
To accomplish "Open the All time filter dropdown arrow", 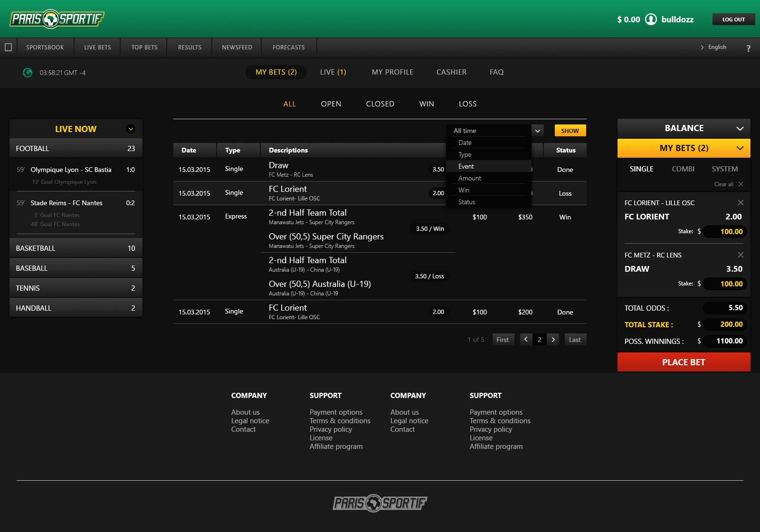I will click(x=538, y=131).
